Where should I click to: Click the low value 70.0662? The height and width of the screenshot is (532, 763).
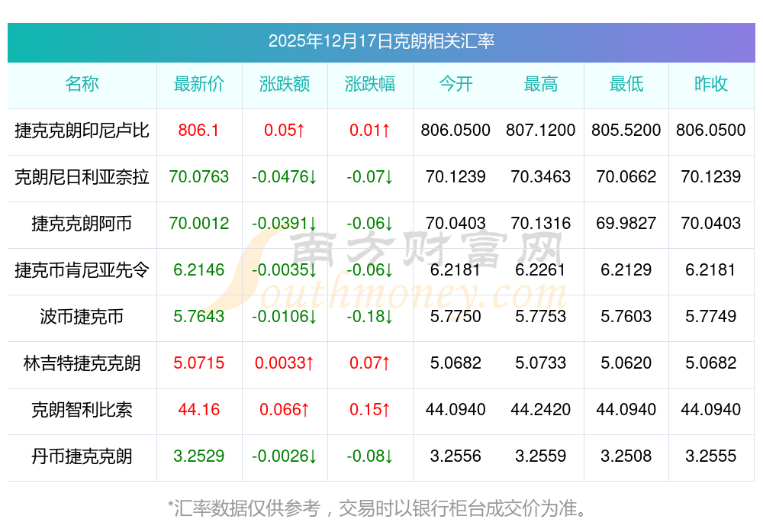click(626, 176)
